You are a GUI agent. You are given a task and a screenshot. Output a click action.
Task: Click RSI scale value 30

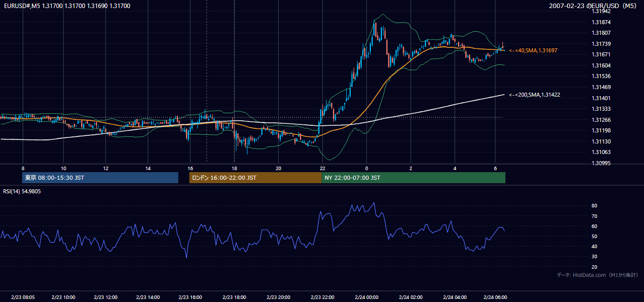594,257
